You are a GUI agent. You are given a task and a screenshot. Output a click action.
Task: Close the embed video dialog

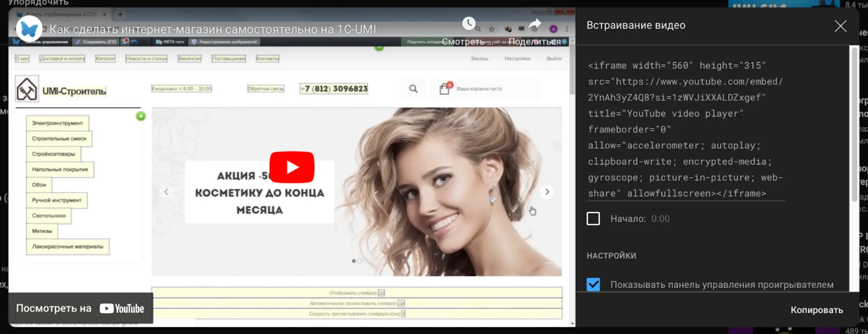coord(840,26)
